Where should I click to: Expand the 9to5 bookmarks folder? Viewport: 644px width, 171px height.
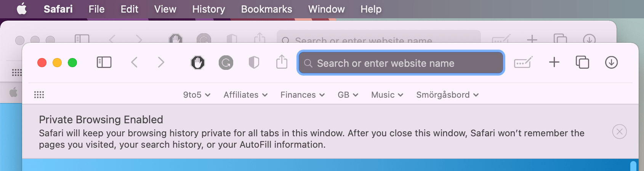[x=197, y=95]
